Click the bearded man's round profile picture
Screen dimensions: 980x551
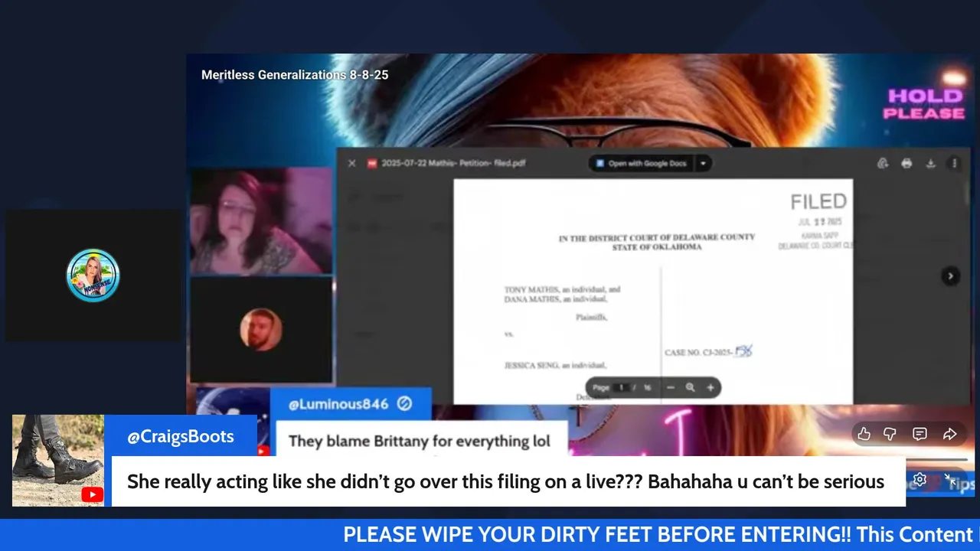coord(261,330)
